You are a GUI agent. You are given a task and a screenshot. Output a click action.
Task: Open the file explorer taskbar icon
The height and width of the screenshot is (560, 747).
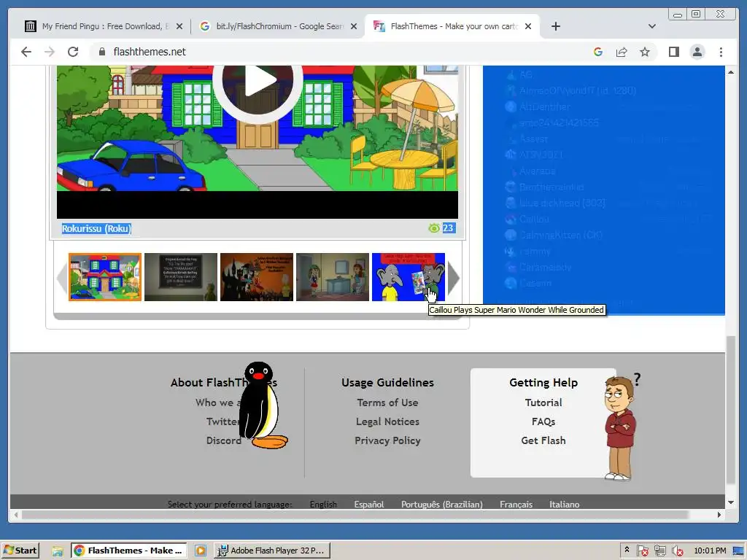[57, 551]
